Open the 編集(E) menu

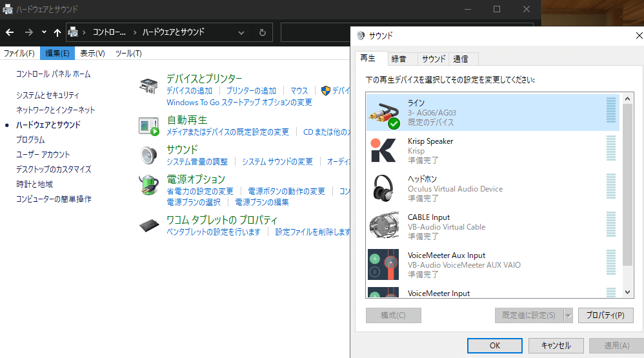pos(57,54)
